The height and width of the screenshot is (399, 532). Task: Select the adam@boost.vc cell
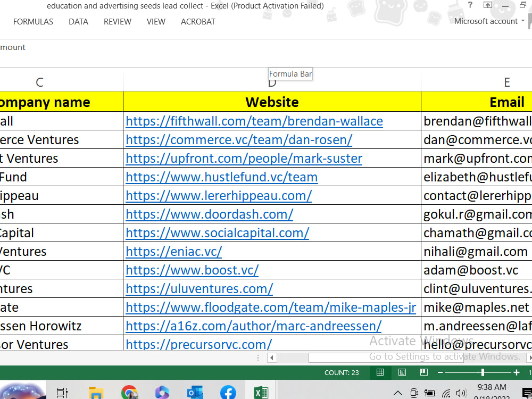click(x=476, y=270)
